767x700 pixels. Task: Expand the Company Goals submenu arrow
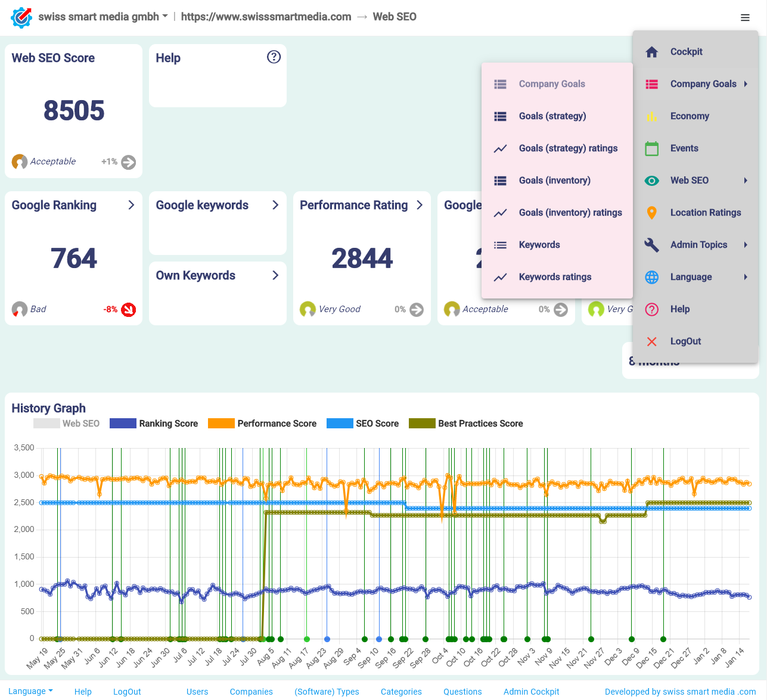click(746, 84)
